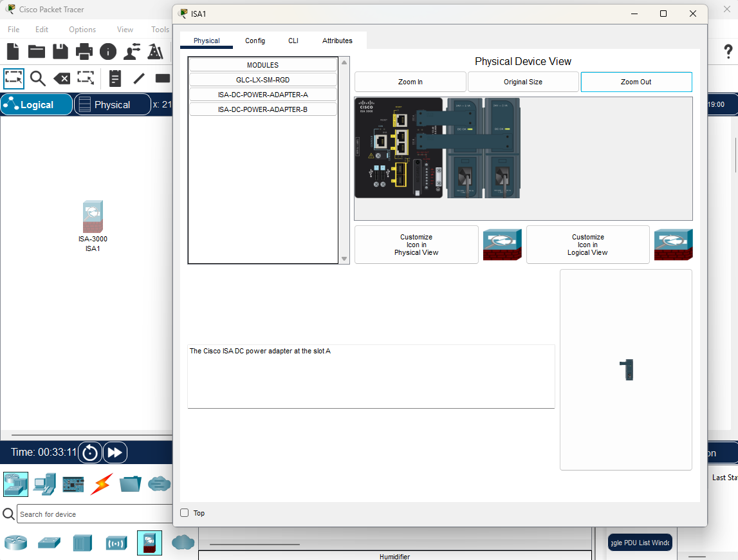Select Switches subcategory icon

tap(50, 543)
